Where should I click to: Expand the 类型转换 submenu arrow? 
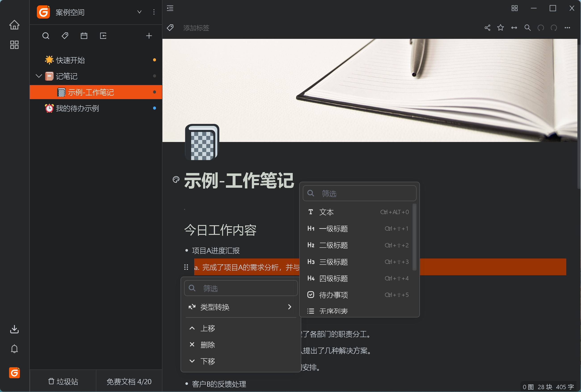click(x=290, y=307)
